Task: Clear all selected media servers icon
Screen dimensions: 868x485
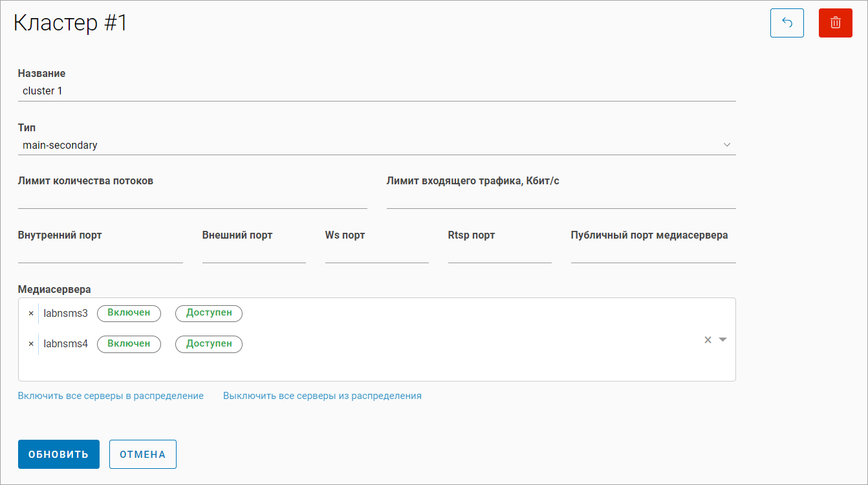Action: click(708, 340)
